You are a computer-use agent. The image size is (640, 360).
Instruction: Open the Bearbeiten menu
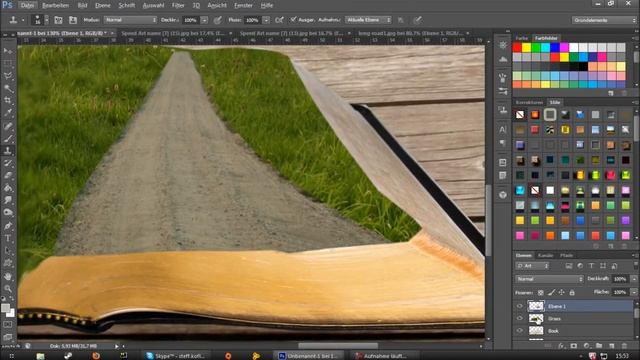coord(56,5)
